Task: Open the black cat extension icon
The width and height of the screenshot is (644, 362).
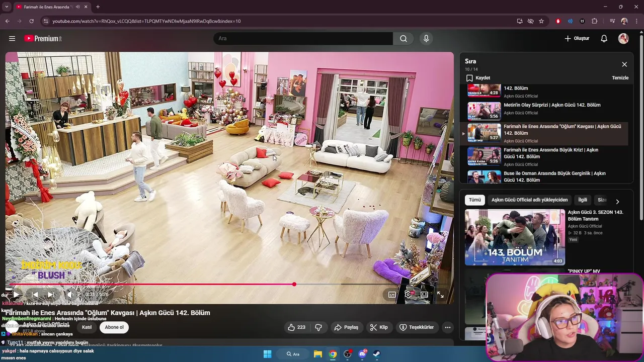Action: pos(582,21)
